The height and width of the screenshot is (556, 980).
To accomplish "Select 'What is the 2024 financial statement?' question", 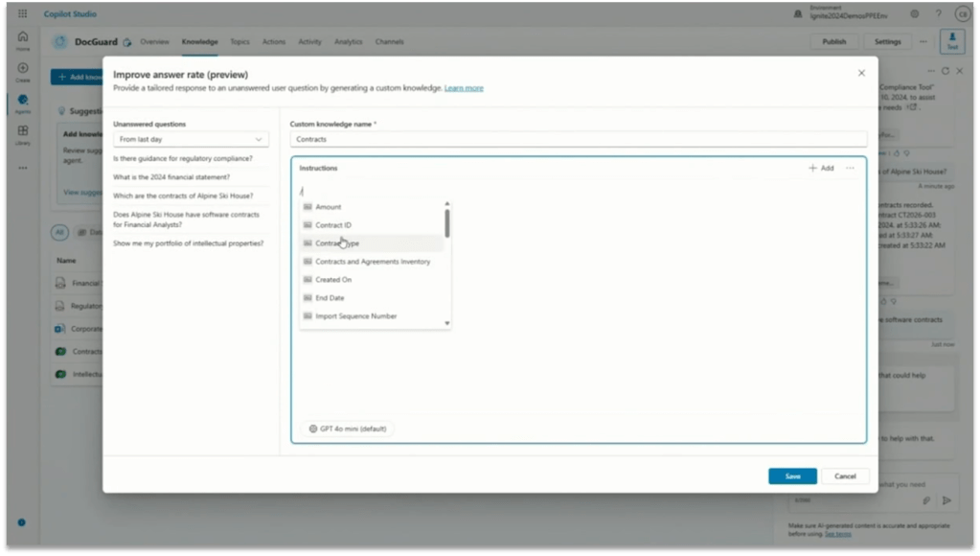I will pyautogui.click(x=171, y=176).
